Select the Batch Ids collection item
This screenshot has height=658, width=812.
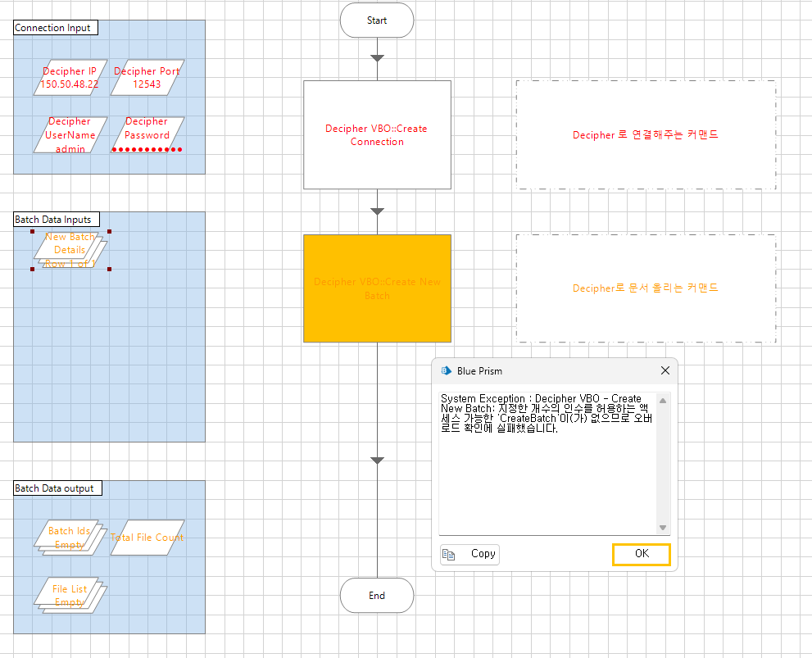[70, 538]
